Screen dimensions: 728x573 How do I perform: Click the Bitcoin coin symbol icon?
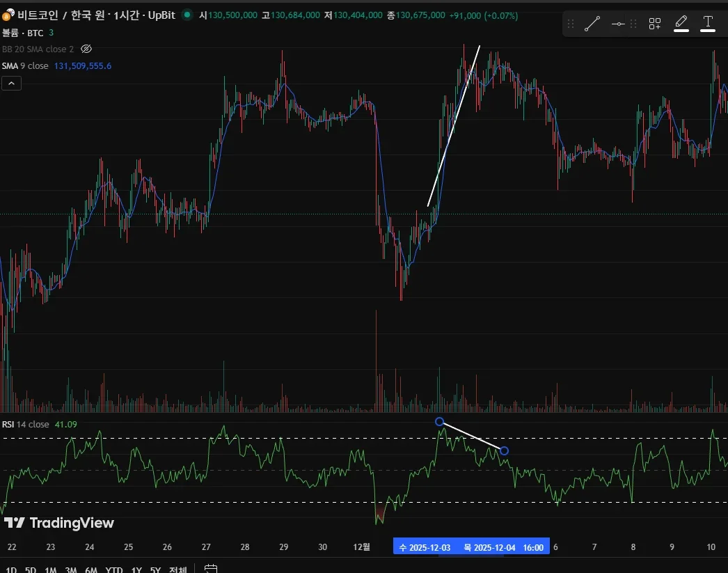pos(8,15)
